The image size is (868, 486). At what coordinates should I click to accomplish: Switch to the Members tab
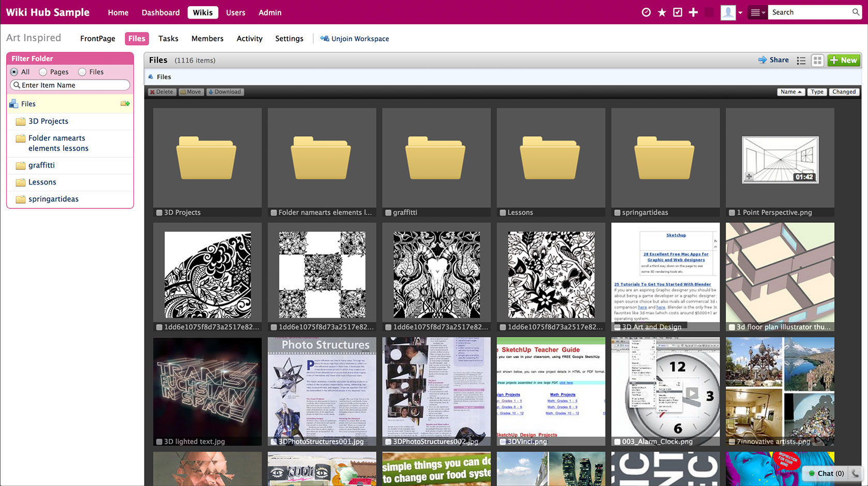coord(207,39)
